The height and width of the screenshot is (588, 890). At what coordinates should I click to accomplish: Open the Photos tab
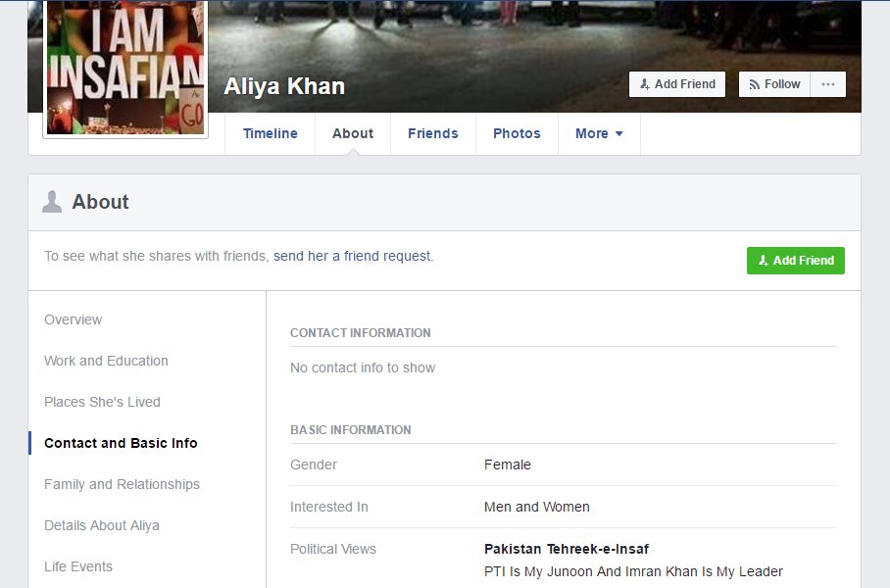(x=517, y=133)
